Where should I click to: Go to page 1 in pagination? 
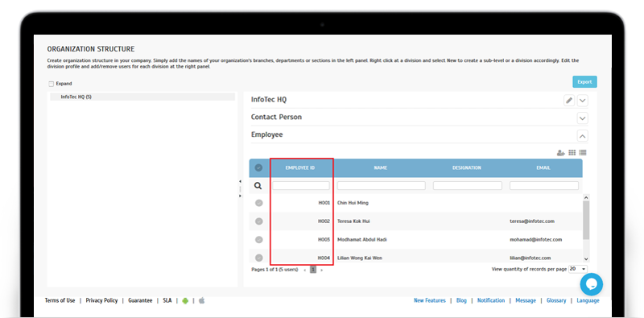(313, 270)
